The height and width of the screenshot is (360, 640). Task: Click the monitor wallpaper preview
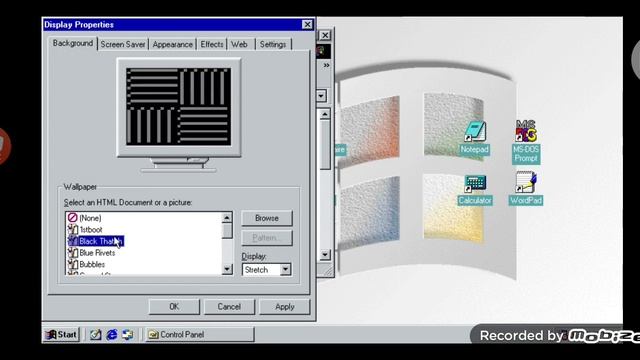[x=179, y=107]
